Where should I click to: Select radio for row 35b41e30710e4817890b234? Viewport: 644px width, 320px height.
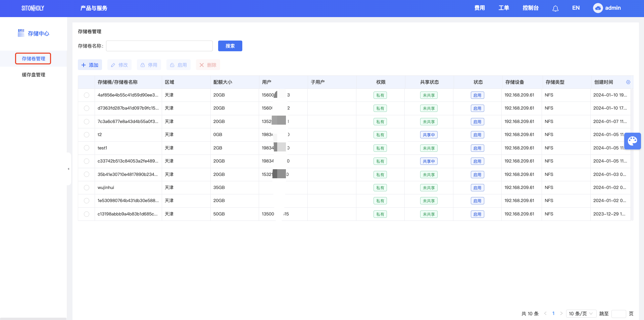click(x=87, y=174)
